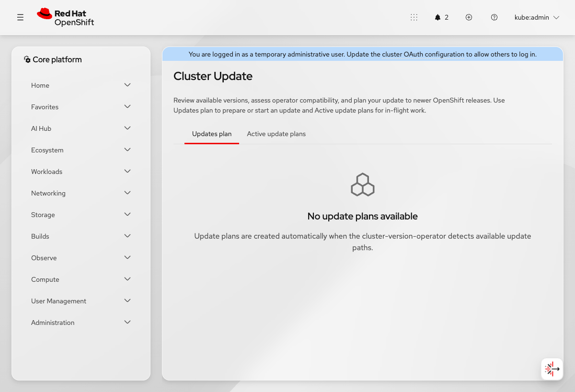Expand the Favorites navigation section
This screenshot has width=575, height=392.
(x=81, y=107)
